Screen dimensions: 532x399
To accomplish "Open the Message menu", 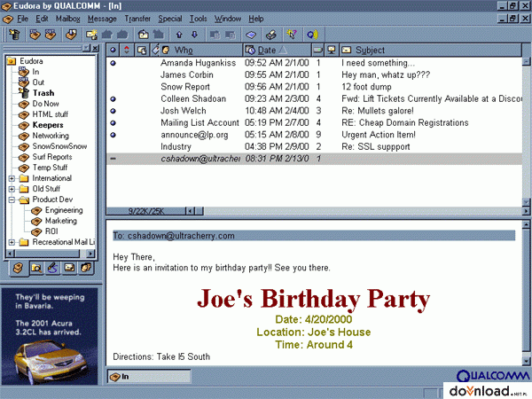I will (102, 19).
